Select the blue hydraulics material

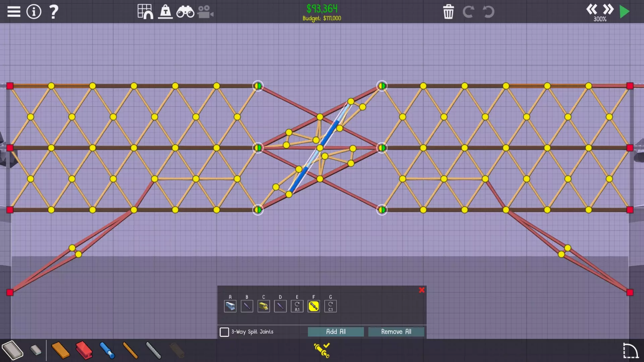click(107, 350)
